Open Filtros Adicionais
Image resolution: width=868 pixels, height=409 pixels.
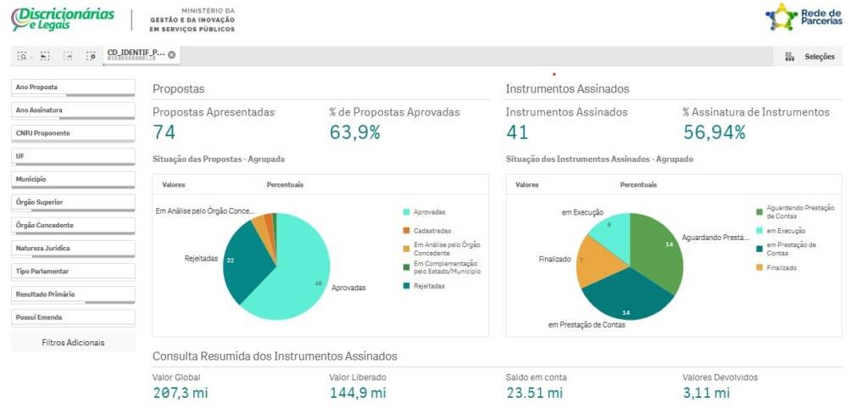point(73,343)
